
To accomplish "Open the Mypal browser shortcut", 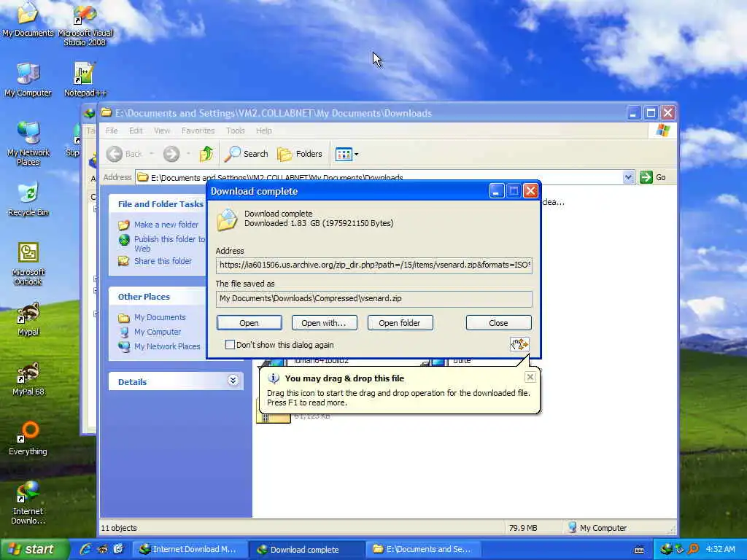I will (28, 319).
